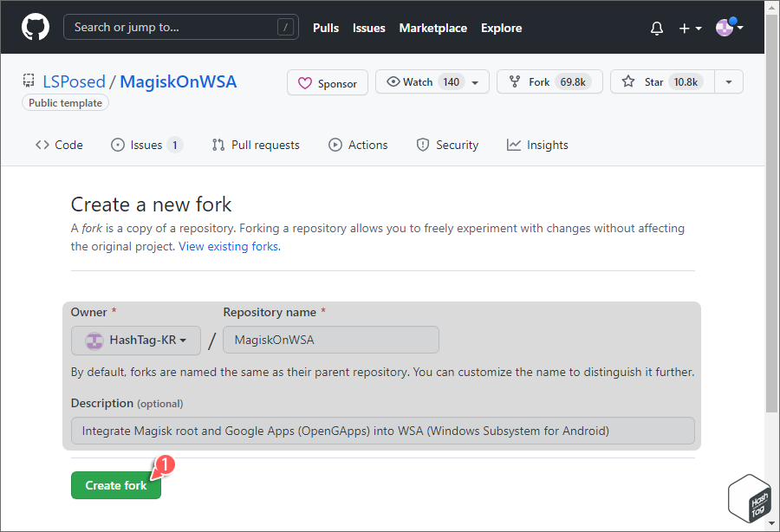Click the Actions play-circle icon
This screenshot has height=532, width=780.
click(x=334, y=145)
